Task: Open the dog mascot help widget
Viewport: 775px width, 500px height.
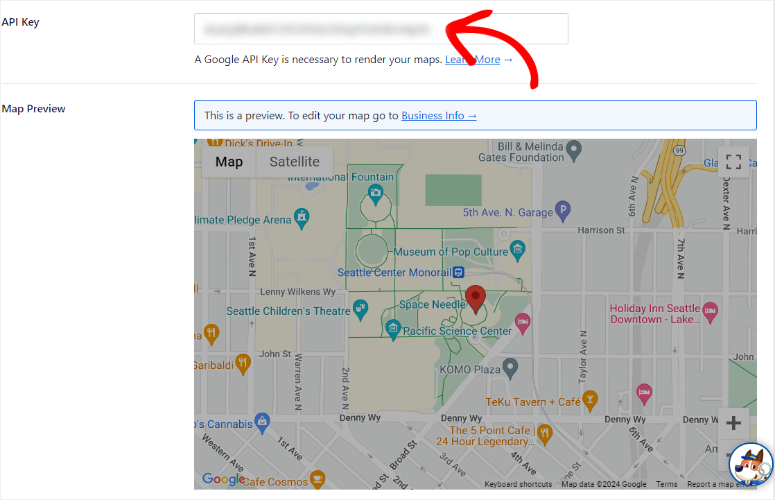Action: 750,464
